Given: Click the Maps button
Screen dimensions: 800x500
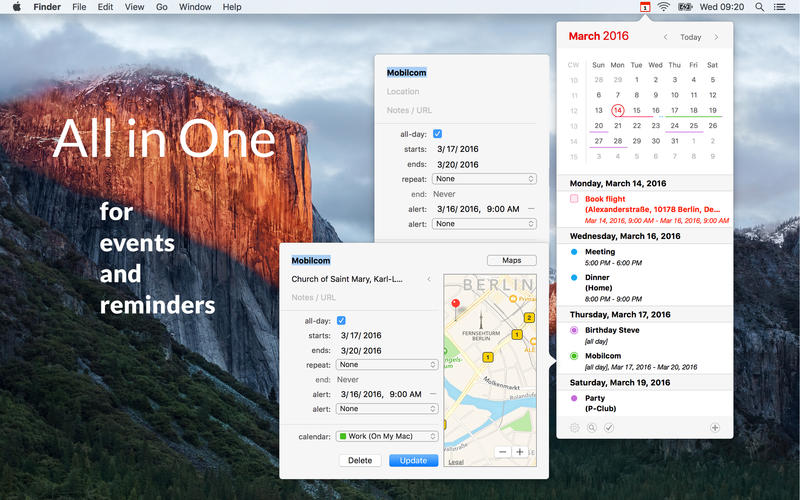Looking at the screenshot, I should click(x=512, y=260).
